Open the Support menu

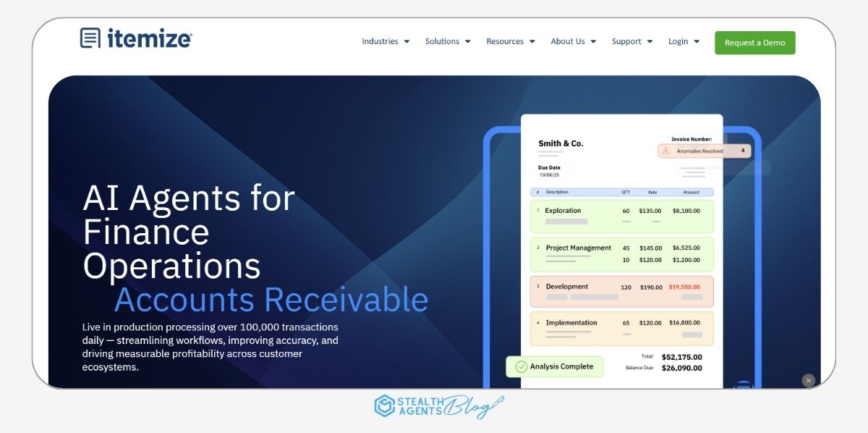coord(631,42)
